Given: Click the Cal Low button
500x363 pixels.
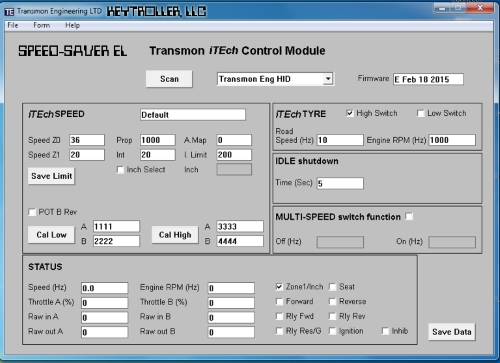Looking at the screenshot, I should (51, 235).
